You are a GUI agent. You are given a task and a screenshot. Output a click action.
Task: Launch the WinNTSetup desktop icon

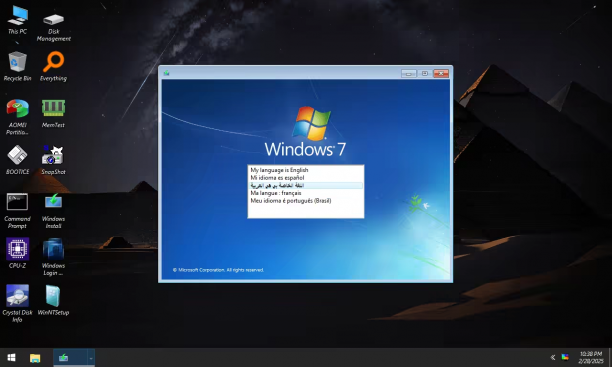tap(53, 300)
